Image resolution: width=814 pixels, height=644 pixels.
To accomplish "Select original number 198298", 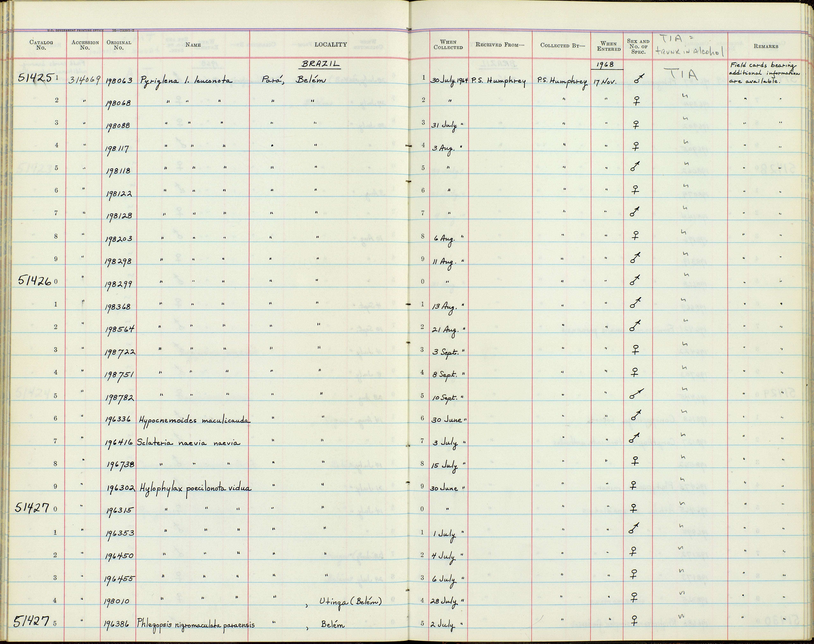I will [118, 261].
